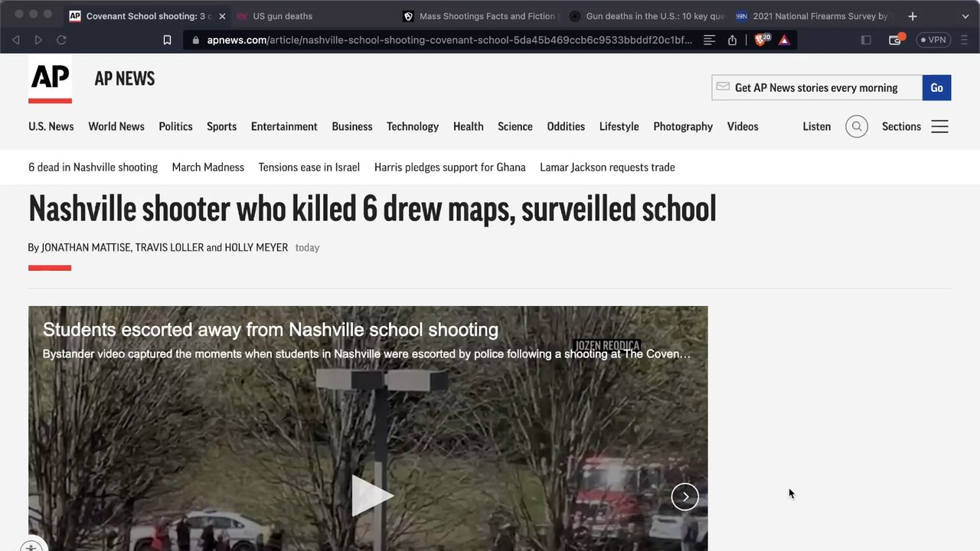Open Brave Rewards triangle icon
980x551 pixels.
click(784, 40)
